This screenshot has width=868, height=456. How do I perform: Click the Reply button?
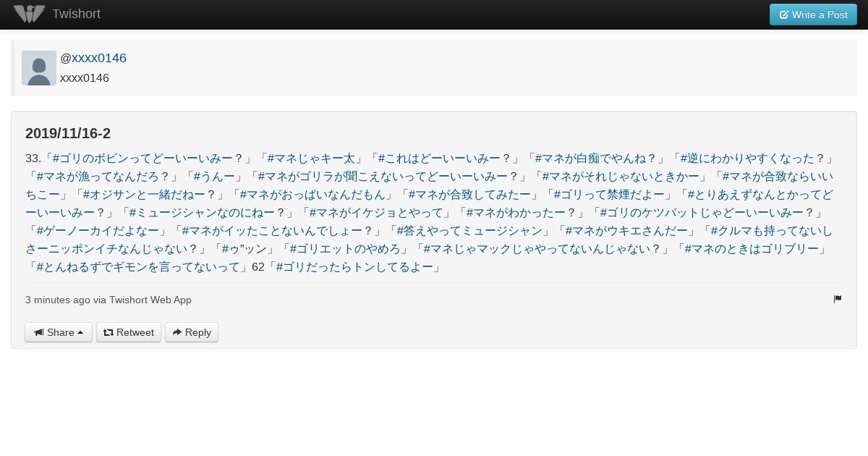pos(192,332)
